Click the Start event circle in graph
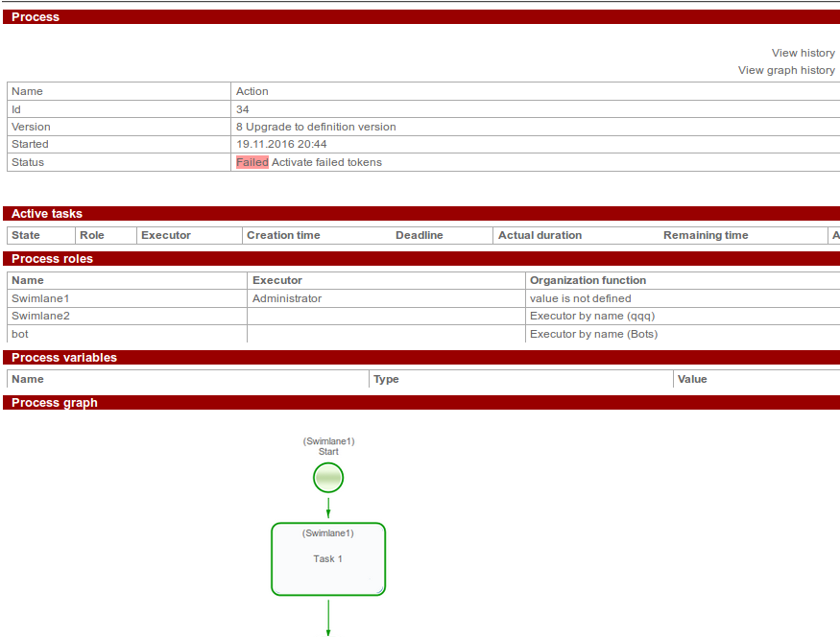This screenshot has height=637, width=840. point(328,477)
